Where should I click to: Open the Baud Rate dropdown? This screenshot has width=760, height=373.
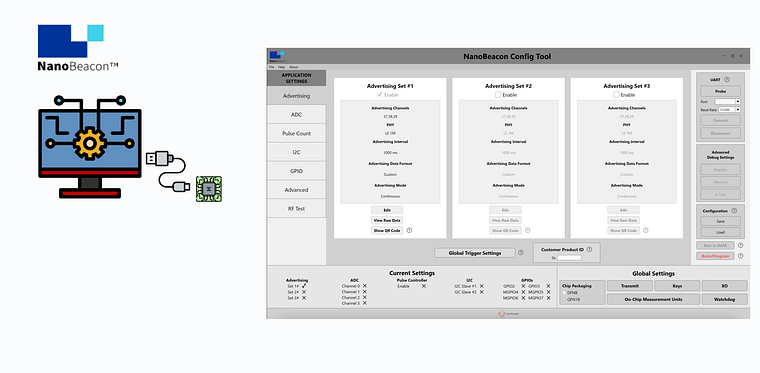(729, 110)
